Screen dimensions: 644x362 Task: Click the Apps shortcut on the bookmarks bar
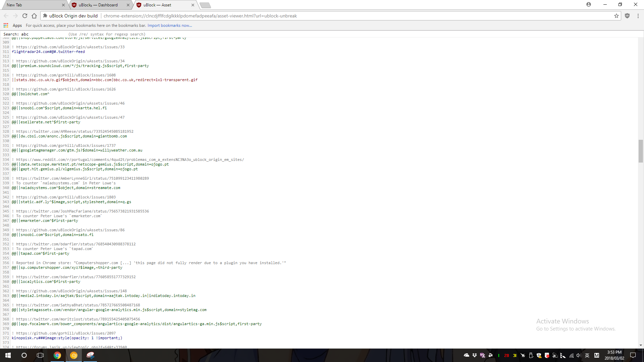click(17, 25)
